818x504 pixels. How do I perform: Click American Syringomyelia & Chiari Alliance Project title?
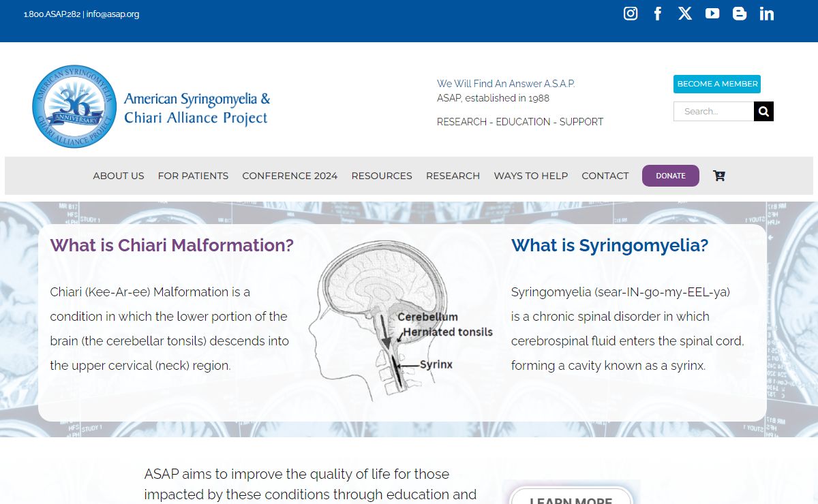point(196,108)
